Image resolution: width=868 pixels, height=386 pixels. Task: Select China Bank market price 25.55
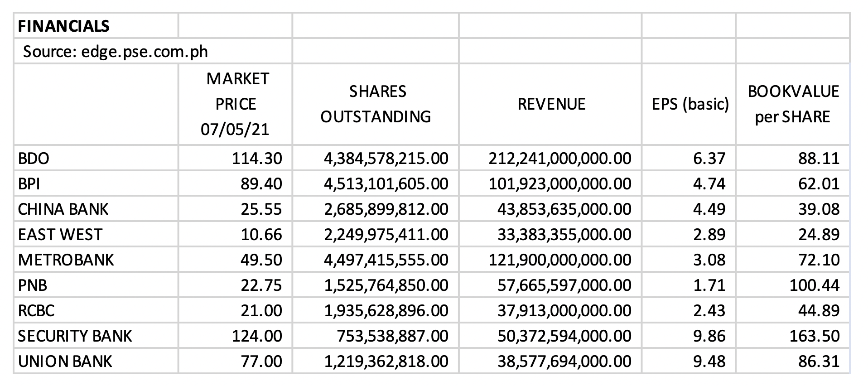pos(236,209)
